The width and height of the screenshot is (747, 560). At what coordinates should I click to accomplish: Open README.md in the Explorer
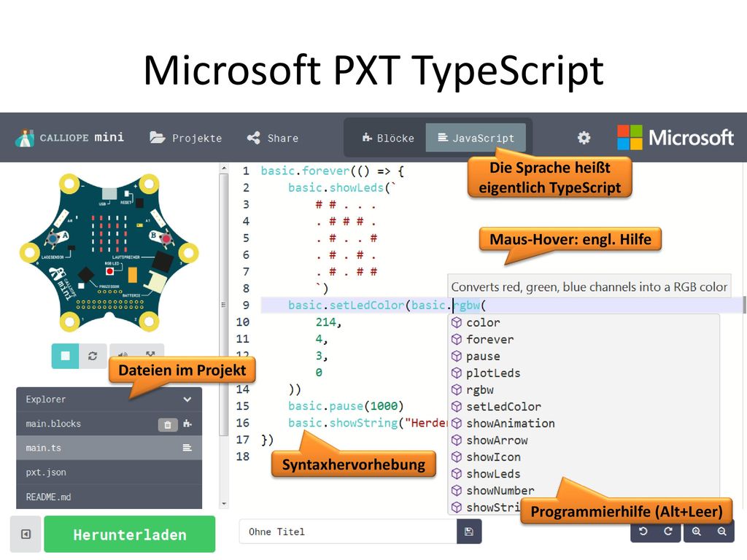coord(109,497)
